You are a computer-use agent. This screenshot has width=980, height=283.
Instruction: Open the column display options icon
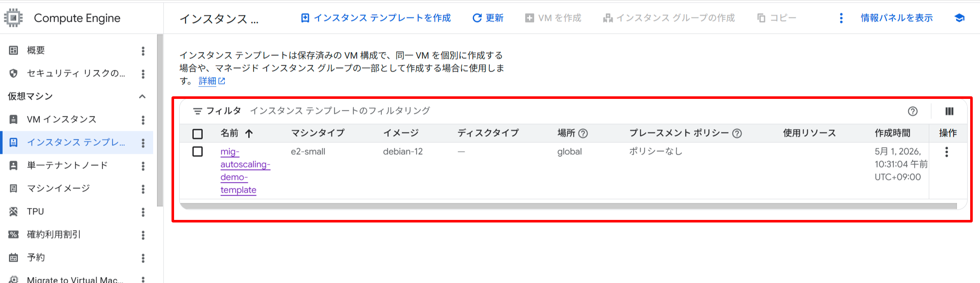(949, 111)
